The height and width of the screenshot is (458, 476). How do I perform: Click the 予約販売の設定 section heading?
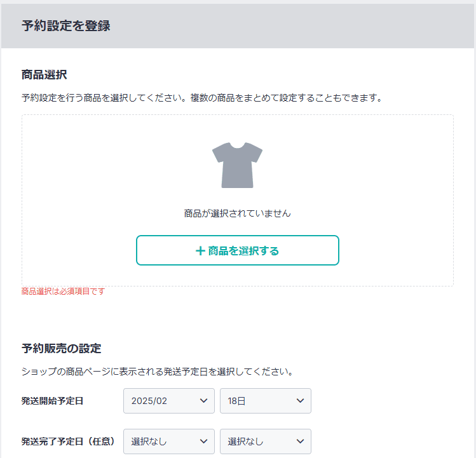click(61, 349)
